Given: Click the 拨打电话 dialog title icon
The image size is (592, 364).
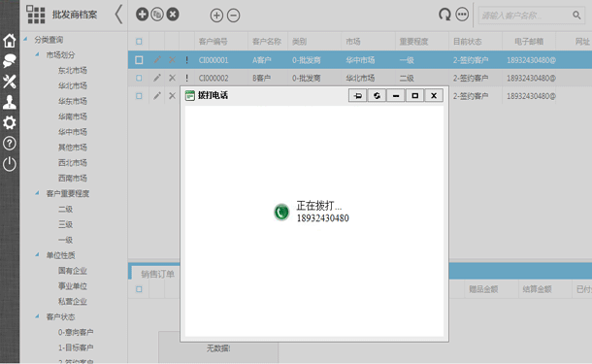Looking at the screenshot, I should tap(190, 95).
